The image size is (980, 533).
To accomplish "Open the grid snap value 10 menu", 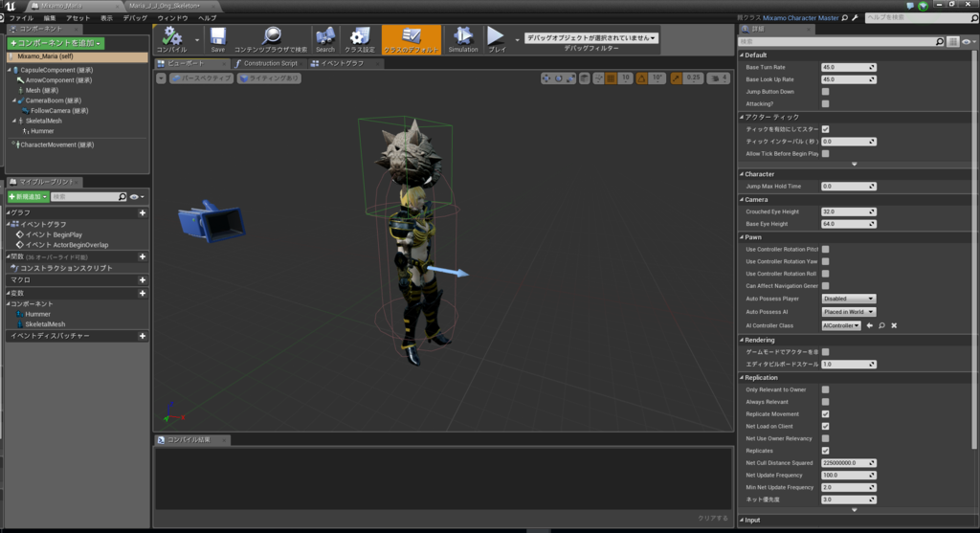I will click(625, 78).
